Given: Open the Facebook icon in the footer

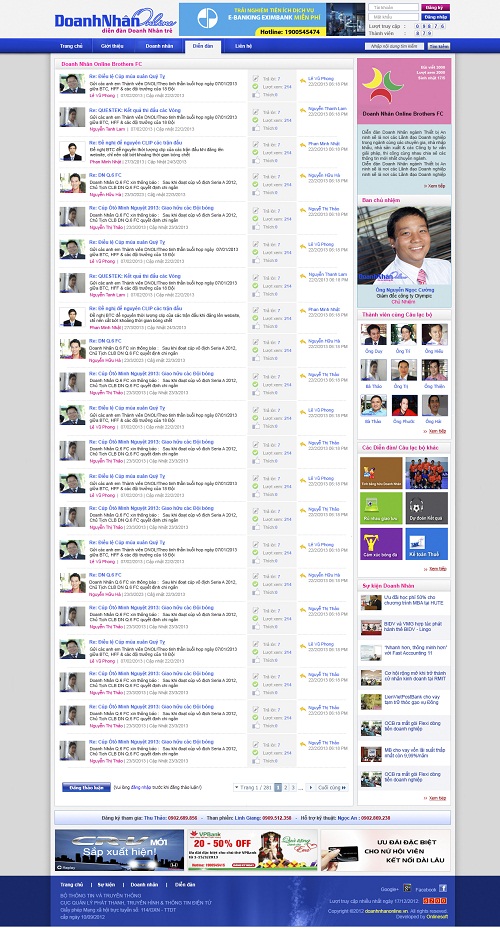Looking at the screenshot, I should [443, 888].
